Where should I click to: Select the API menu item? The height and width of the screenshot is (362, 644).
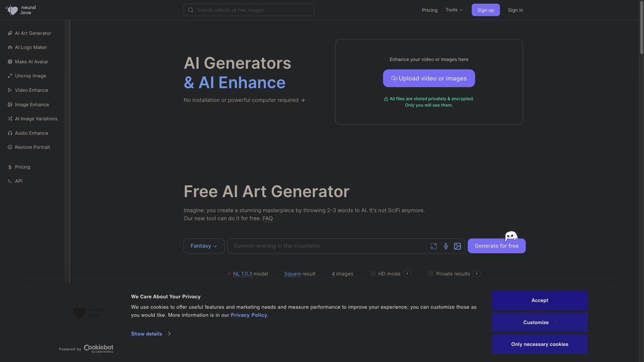click(x=18, y=181)
